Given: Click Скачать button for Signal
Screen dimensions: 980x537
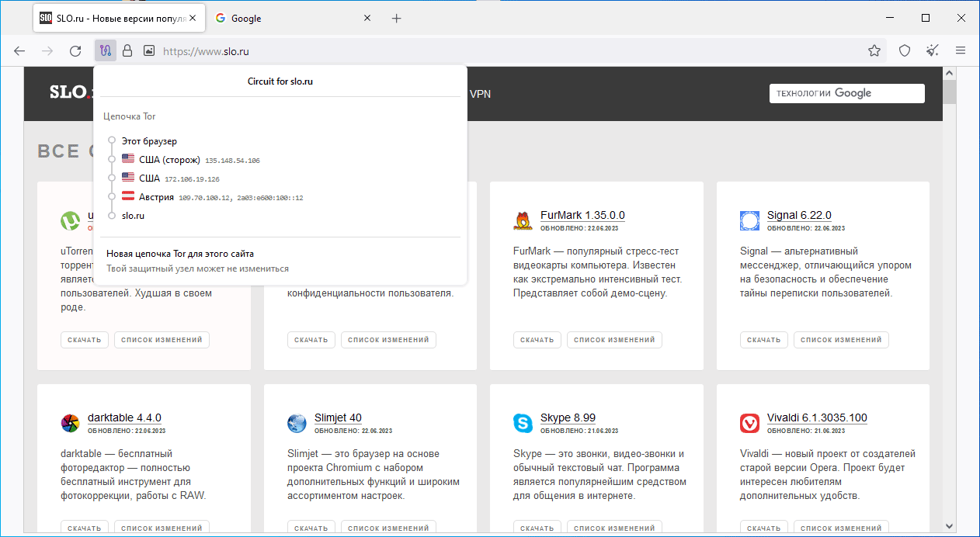Looking at the screenshot, I should [x=763, y=340].
